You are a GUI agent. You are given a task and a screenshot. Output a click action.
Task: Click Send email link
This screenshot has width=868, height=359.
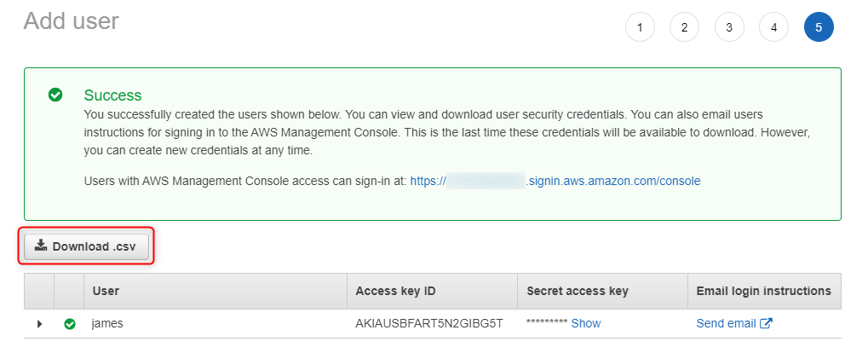[x=727, y=323]
